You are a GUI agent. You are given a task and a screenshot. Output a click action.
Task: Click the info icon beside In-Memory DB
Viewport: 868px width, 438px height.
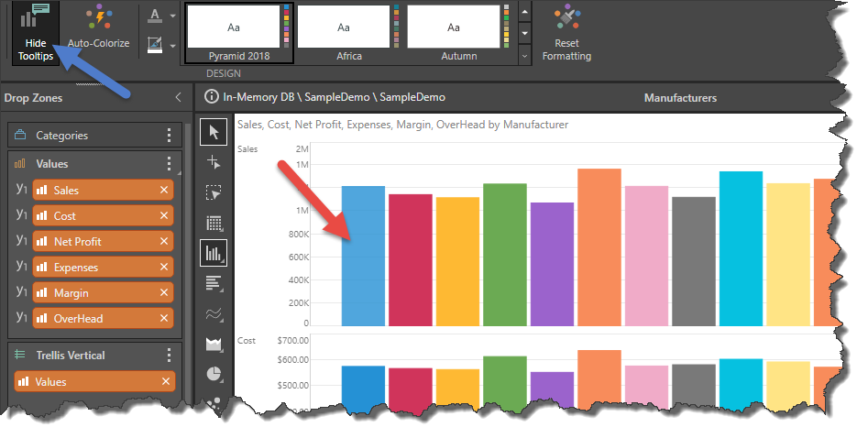coord(212,97)
